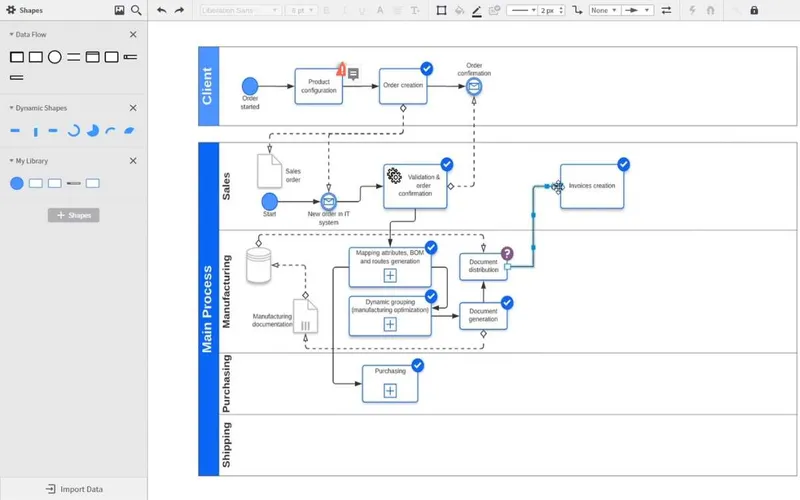The height and width of the screenshot is (500, 800).
Task: Collapse the Data Flow shape group
Action: (11, 34)
